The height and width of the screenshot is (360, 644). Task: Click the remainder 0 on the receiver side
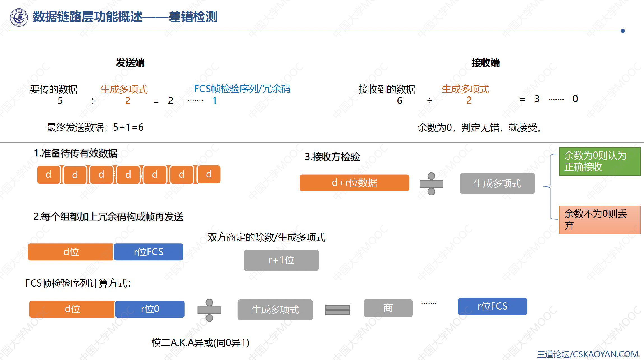[575, 99]
